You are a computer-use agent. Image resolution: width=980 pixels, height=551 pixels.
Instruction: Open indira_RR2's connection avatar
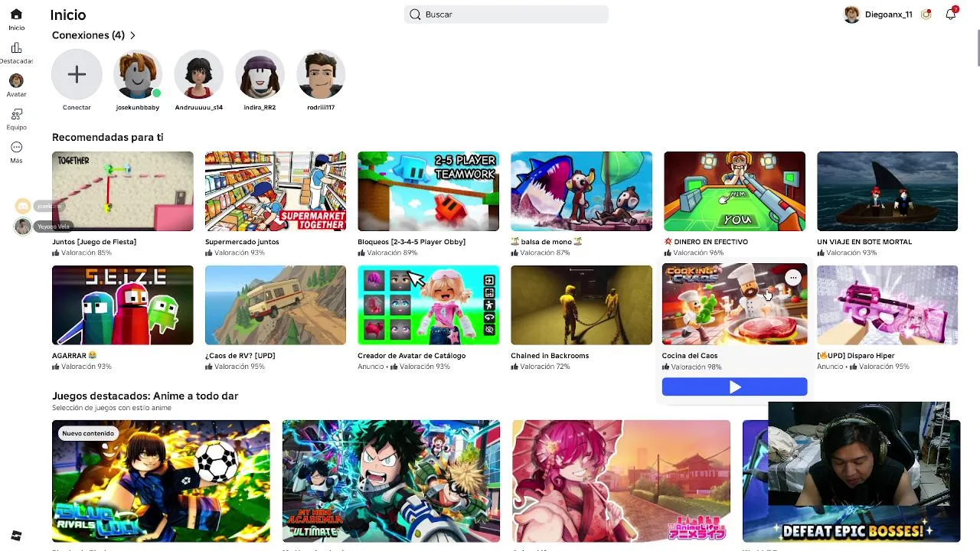click(260, 74)
